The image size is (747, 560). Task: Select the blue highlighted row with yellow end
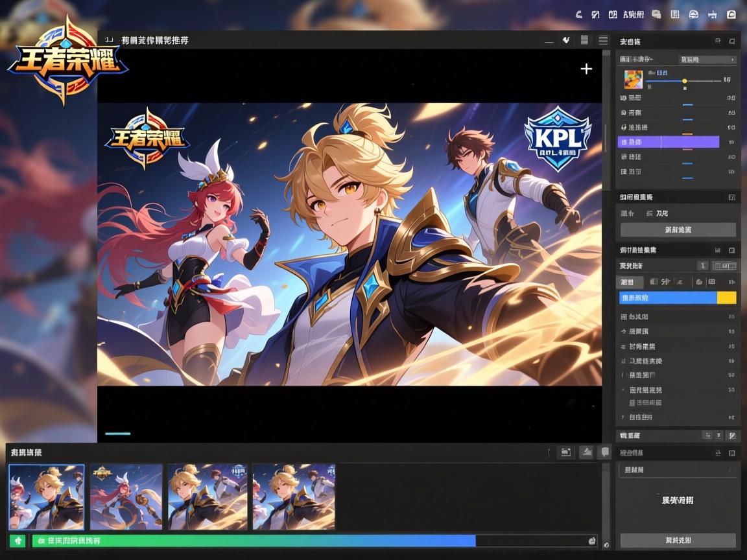click(678, 297)
